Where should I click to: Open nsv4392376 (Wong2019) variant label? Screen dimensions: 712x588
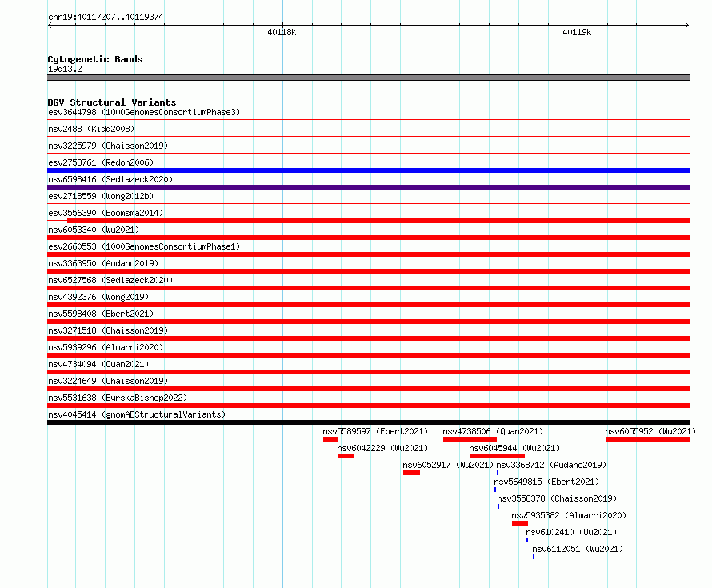pos(98,297)
